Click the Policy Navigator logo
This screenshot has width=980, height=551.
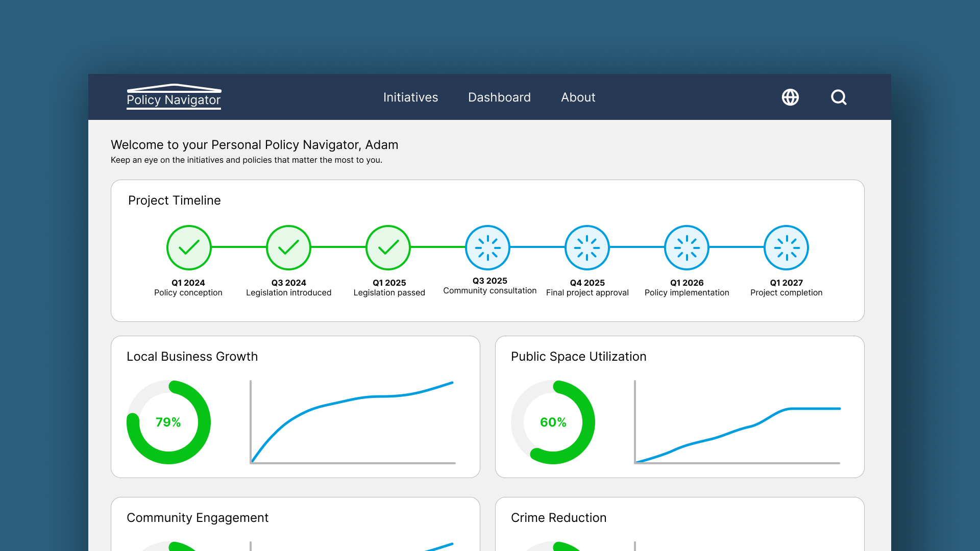click(174, 97)
